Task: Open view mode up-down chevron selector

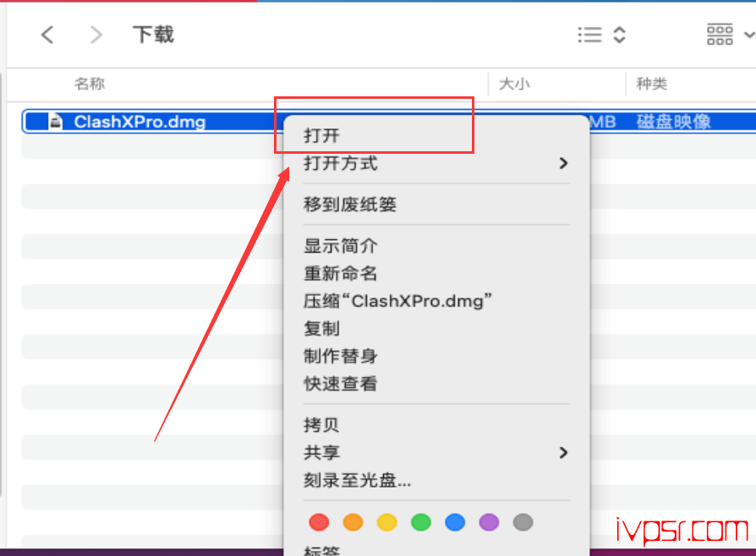Action: point(619,35)
